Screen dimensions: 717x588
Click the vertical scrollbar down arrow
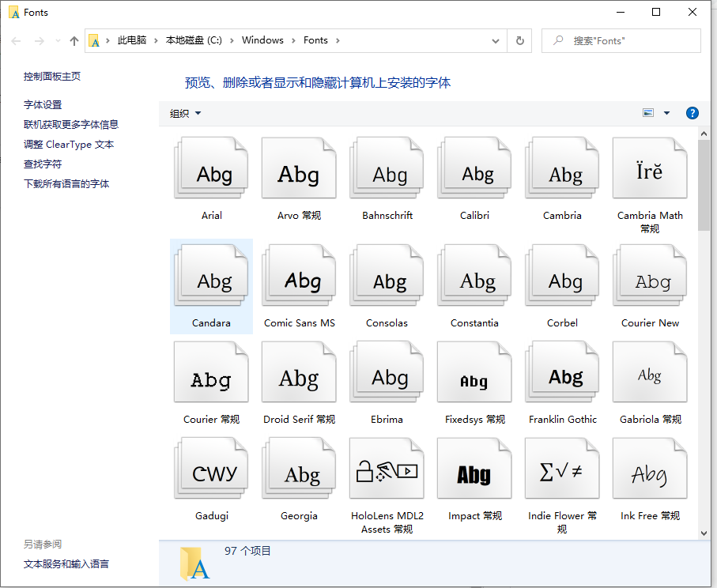click(704, 533)
